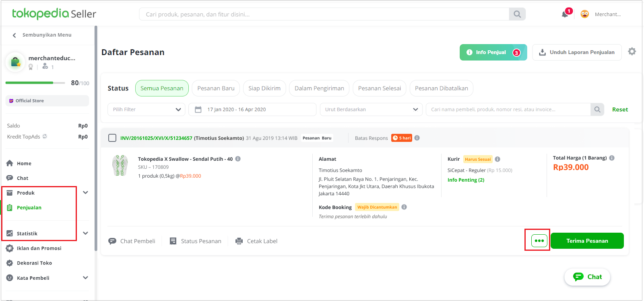The height and width of the screenshot is (301, 644).
Task: Switch to the Siap Dikirim tab
Action: click(264, 88)
